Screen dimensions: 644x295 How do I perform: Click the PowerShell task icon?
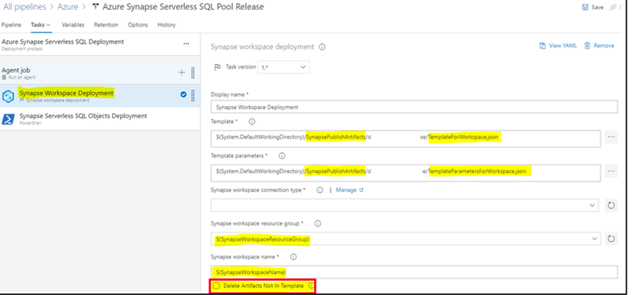(x=8, y=119)
